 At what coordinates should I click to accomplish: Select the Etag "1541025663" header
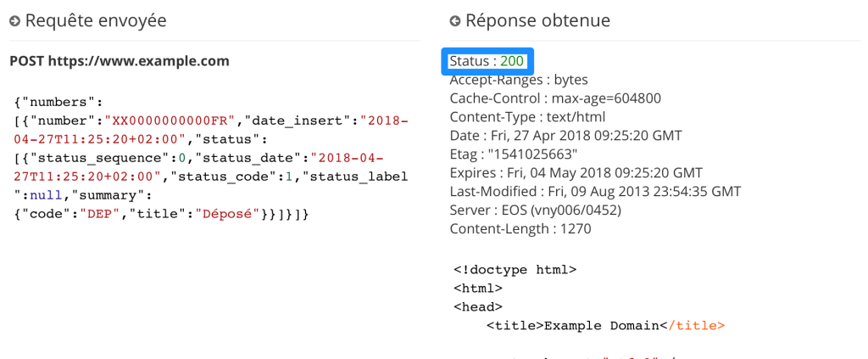click(x=515, y=154)
